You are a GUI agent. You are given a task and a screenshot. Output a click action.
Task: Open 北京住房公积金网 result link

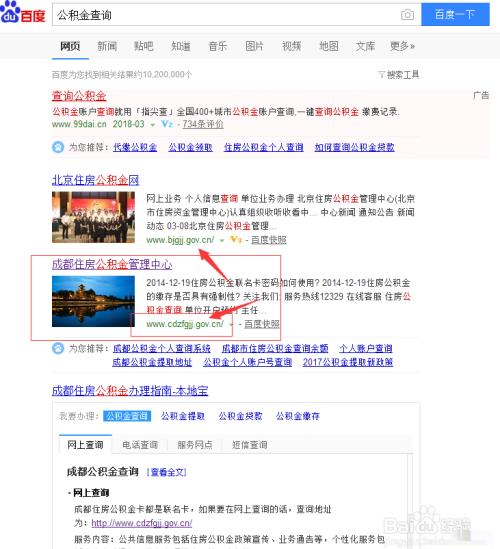96,180
